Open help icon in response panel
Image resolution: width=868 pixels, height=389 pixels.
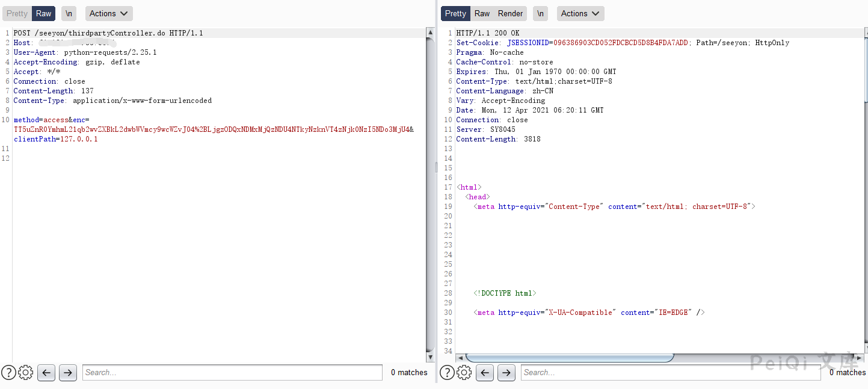[x=447, y=373]
